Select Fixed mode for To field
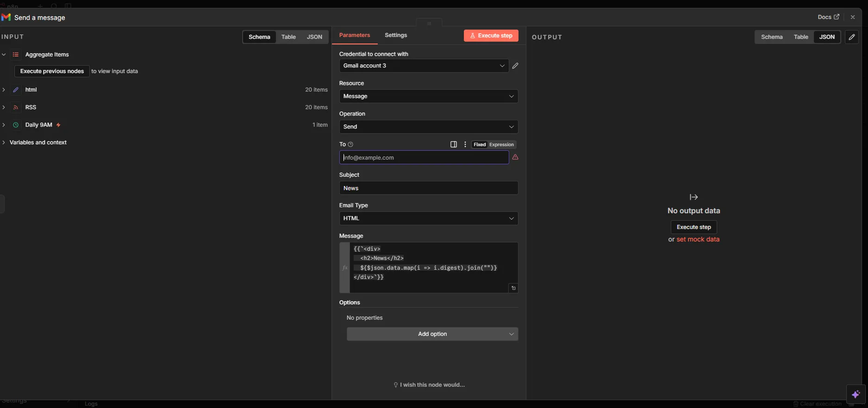 480,145
